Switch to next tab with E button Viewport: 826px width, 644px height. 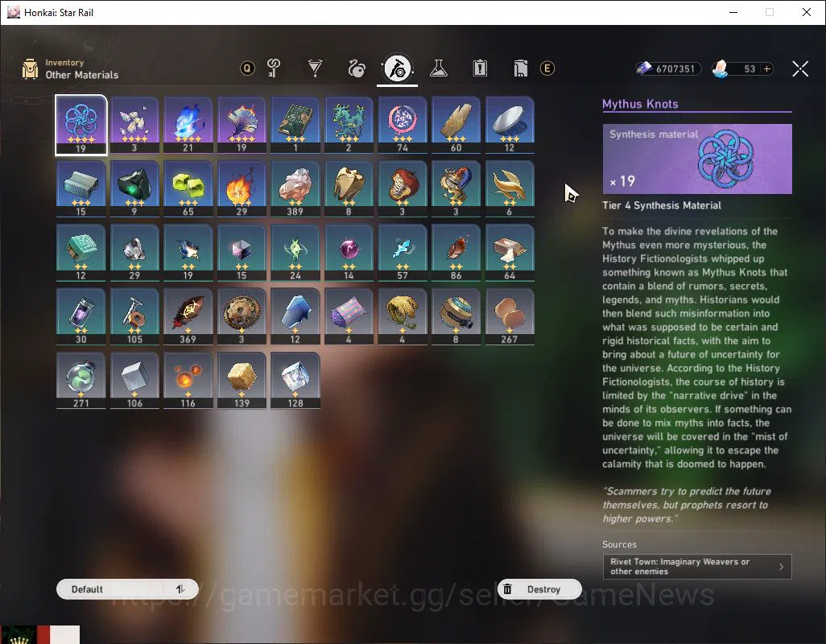point(547,68)
